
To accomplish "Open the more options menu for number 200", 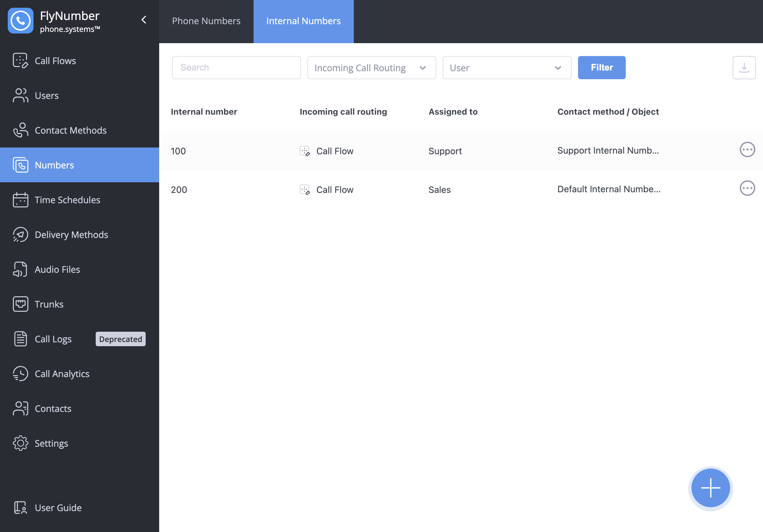I will point(748,188).
